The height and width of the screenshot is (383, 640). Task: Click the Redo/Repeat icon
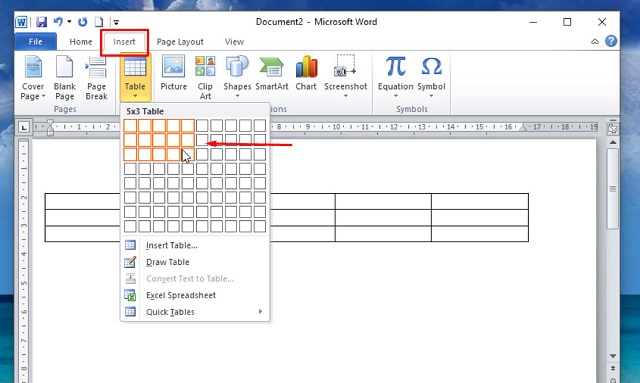pos(82,22)
